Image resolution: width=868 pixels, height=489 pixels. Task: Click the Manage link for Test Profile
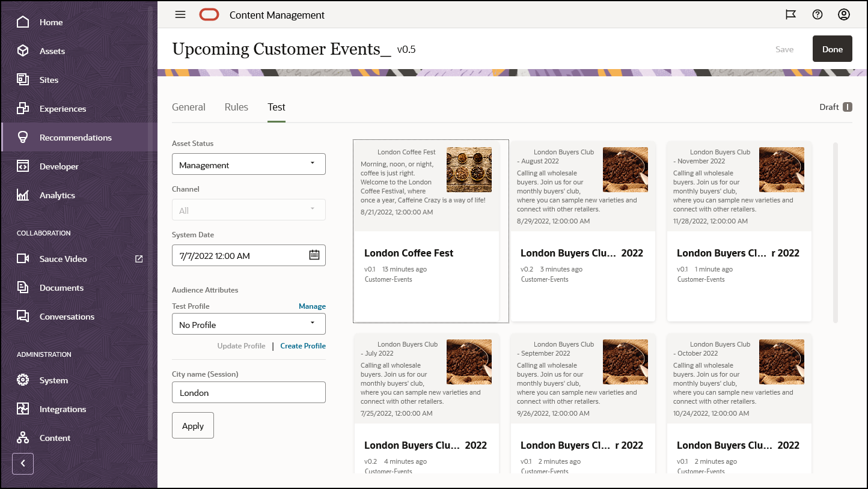click(312, 306)
